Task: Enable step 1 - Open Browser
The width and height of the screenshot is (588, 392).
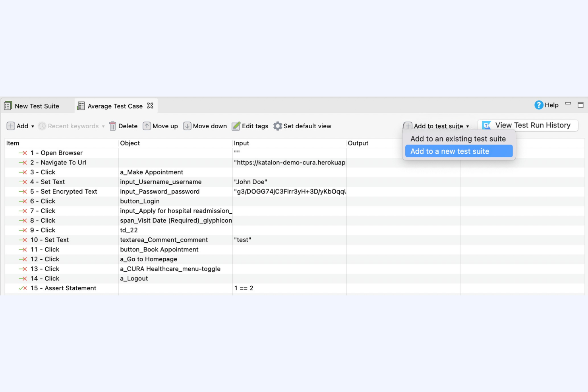Action: [23, 153]
